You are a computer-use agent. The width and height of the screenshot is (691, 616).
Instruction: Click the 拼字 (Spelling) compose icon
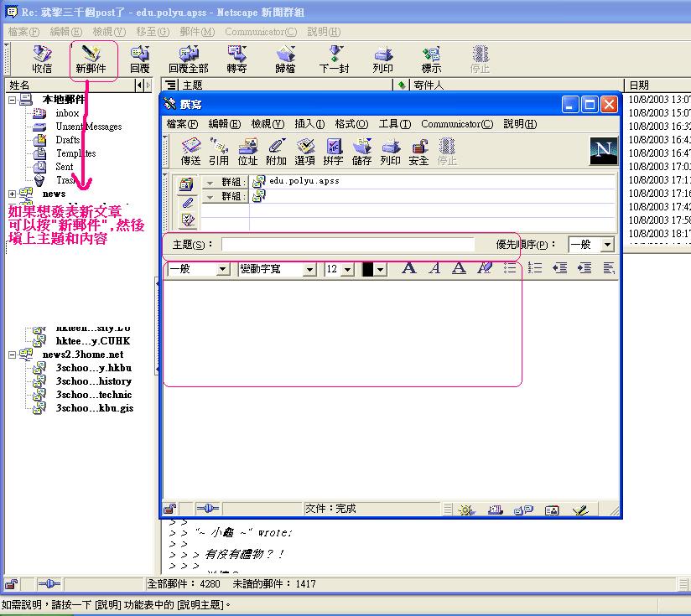click(x=333, y=152)
